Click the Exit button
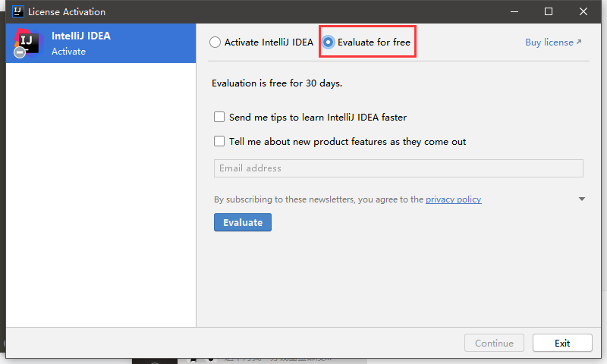The height and width of the screenshot is (364, 607). [562, 343]
